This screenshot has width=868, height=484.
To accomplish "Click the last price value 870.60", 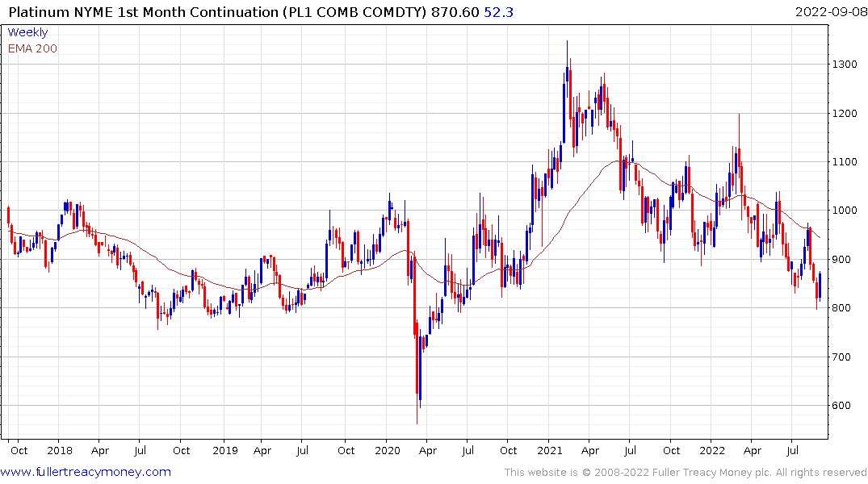I will (455, 12).
